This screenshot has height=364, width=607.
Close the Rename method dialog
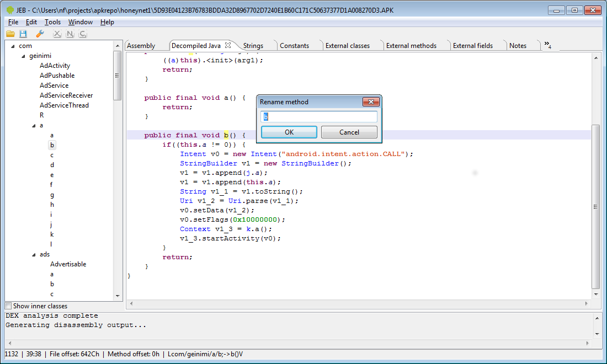370,102
